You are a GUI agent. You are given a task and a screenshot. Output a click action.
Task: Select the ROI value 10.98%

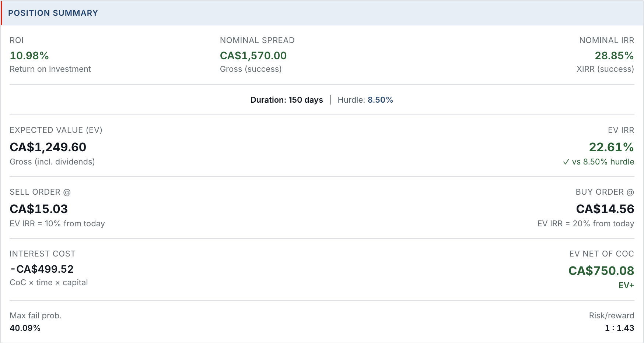[x=29, y=56]
